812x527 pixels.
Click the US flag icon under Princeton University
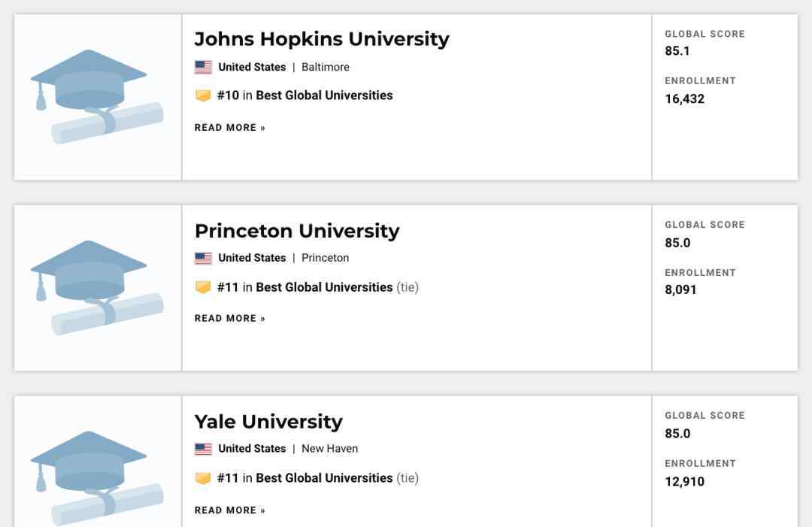click(203, 258)
